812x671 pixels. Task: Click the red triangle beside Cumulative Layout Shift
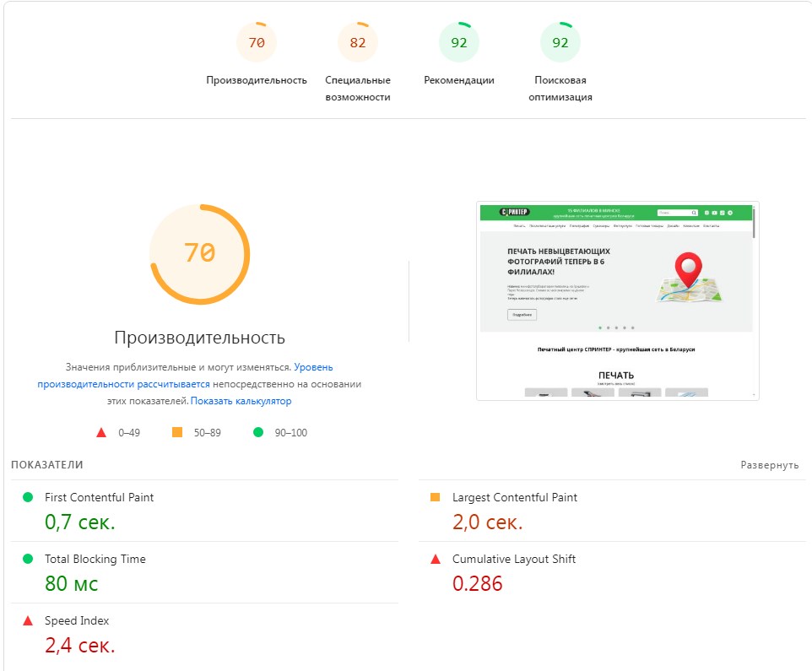[436, 559]
